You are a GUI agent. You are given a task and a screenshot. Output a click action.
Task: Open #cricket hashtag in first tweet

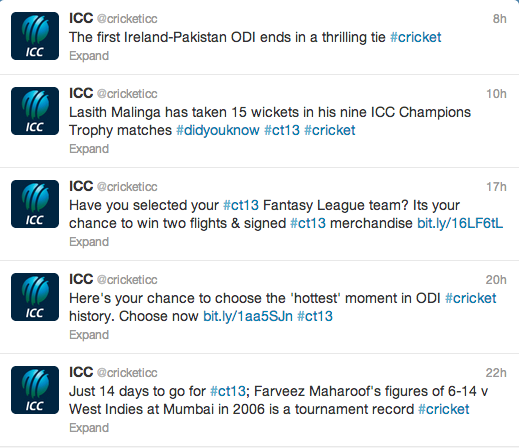pyautogui.click(x=416, y=37)
